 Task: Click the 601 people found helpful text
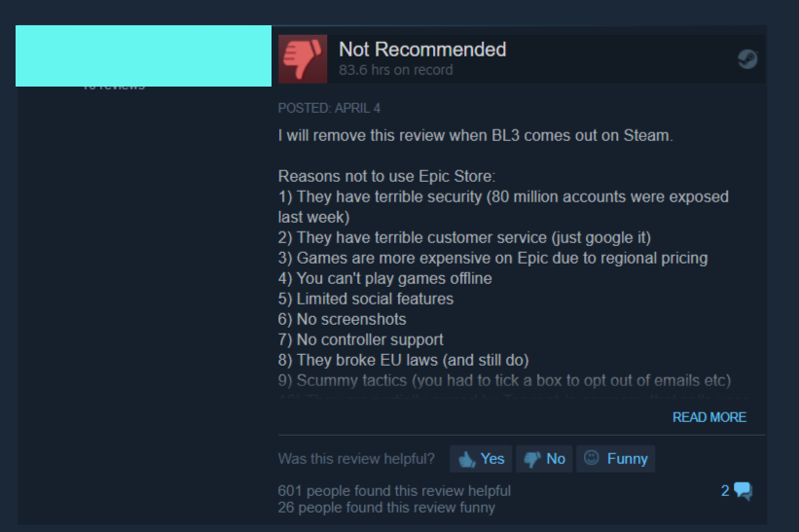394,491
